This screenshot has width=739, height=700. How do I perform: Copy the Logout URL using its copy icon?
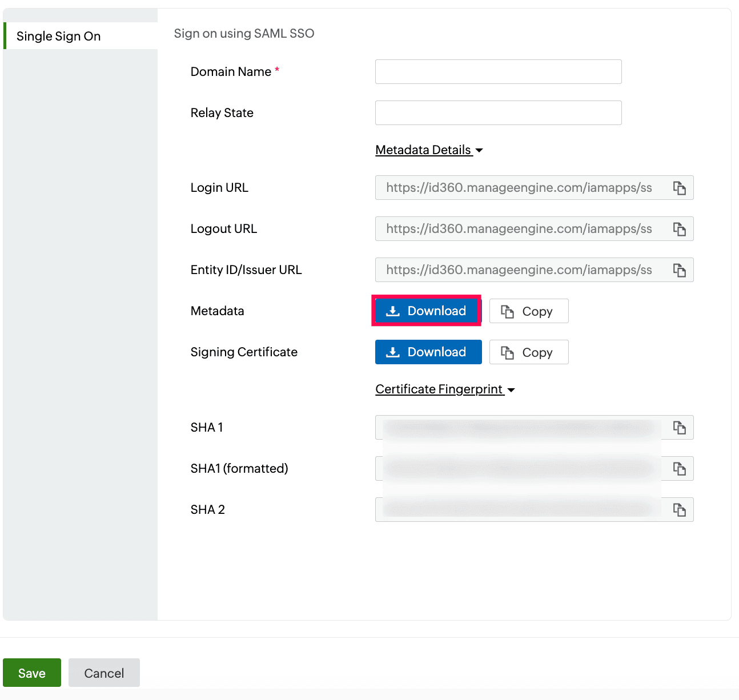point(680,228)
